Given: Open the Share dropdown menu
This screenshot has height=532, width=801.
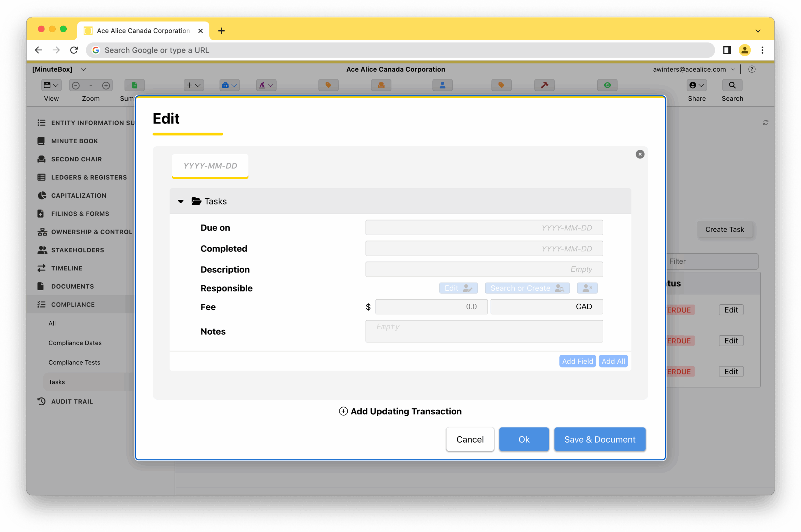Looking at the screenshot, I should pyautogui.click(x=696, y=85).
